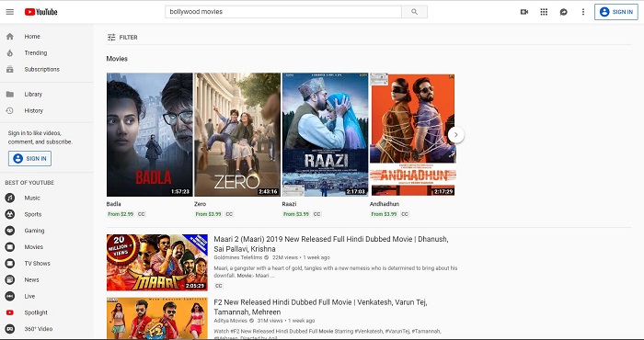
Task: Open the FILTER options
Action: pos(122,38)
